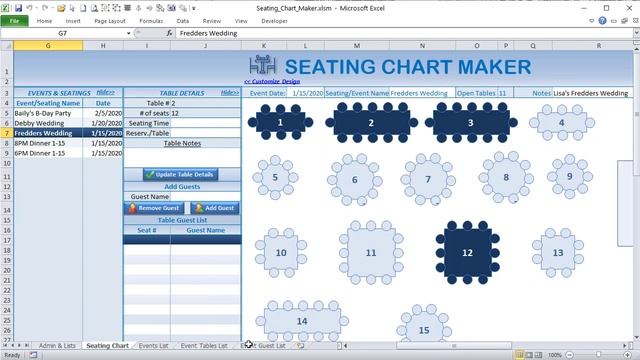Select round table 5 on chart
Screen dimensions: 640x360
coord(275,177)
